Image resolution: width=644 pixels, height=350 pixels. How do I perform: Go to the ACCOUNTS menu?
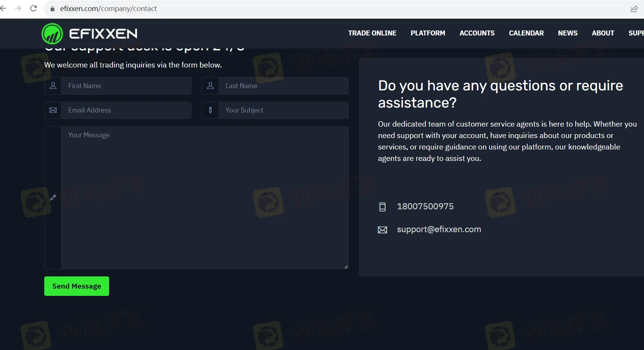pyautogui.click(x=477, y=33)
